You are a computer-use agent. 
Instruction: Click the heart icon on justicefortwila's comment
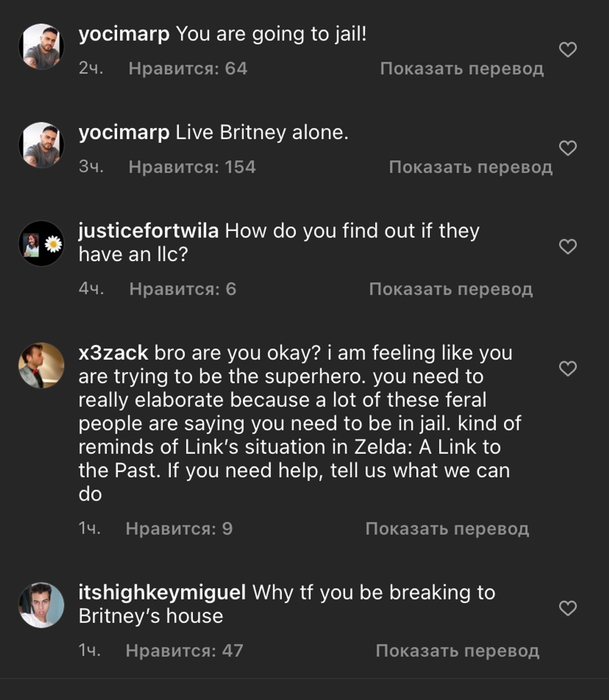(x=569, y=247)
